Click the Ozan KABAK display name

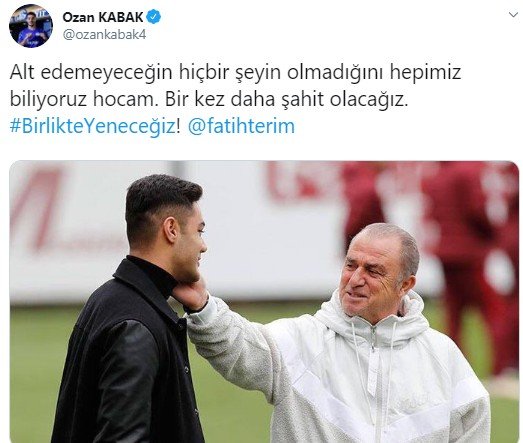click(x=103, y=17)
